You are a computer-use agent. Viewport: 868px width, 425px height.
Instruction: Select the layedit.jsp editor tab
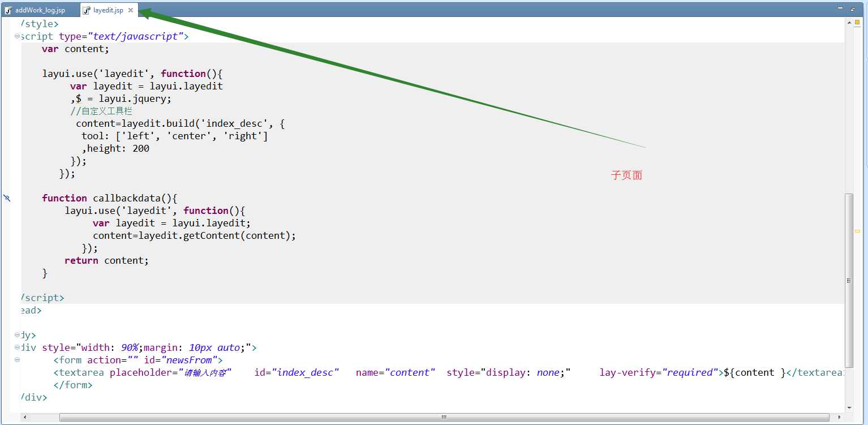click(108, 10)
